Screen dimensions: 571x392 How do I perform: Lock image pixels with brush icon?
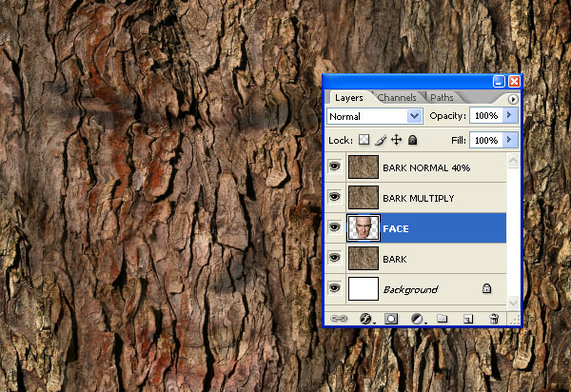[381, 140]
